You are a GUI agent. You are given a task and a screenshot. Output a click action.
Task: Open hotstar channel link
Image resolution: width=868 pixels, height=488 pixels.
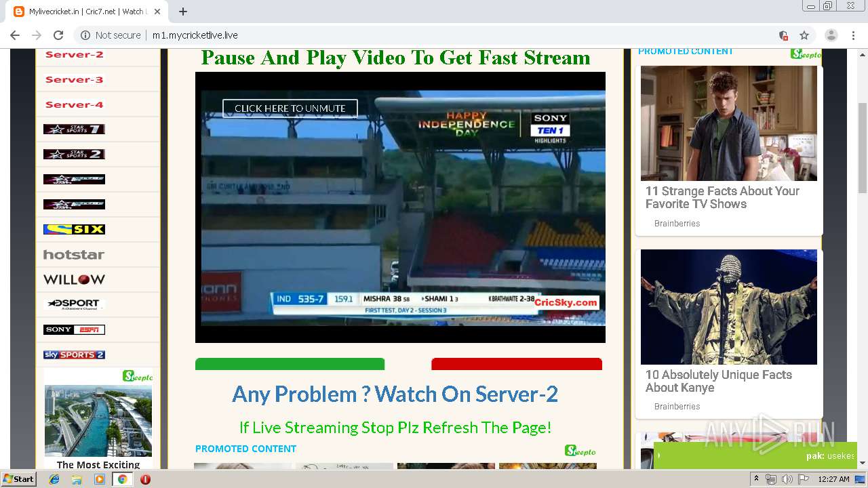(74, 255)
